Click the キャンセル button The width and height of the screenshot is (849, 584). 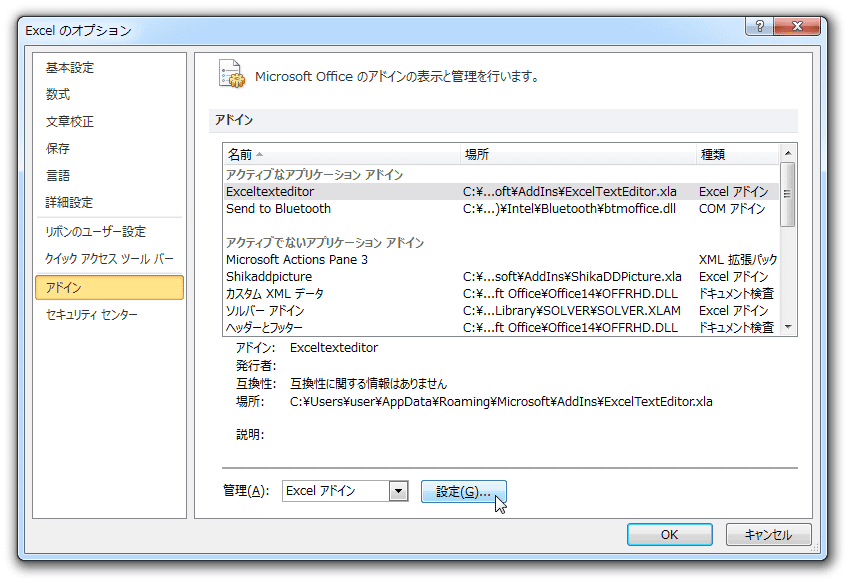(x=768, y=535)
